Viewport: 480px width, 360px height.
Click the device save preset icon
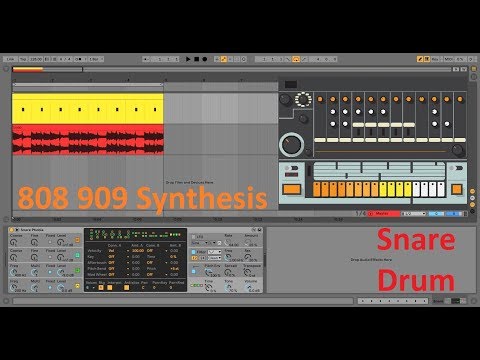[x=260, y=230]
